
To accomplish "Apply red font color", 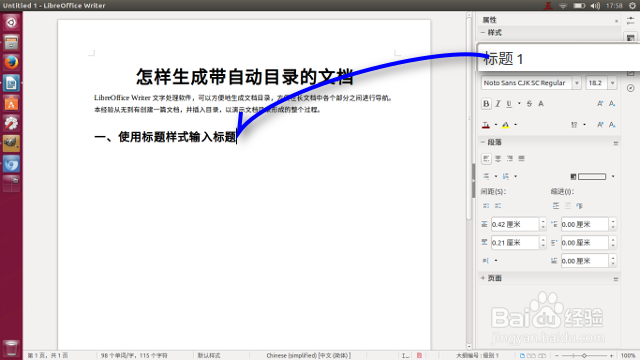I will point(486,125).
